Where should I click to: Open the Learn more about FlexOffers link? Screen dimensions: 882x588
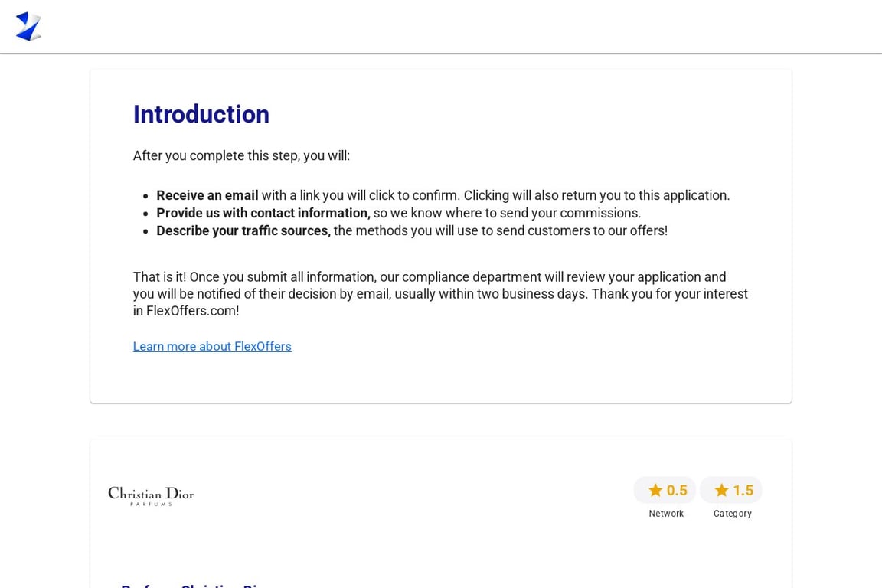click(x=212, y=346)
